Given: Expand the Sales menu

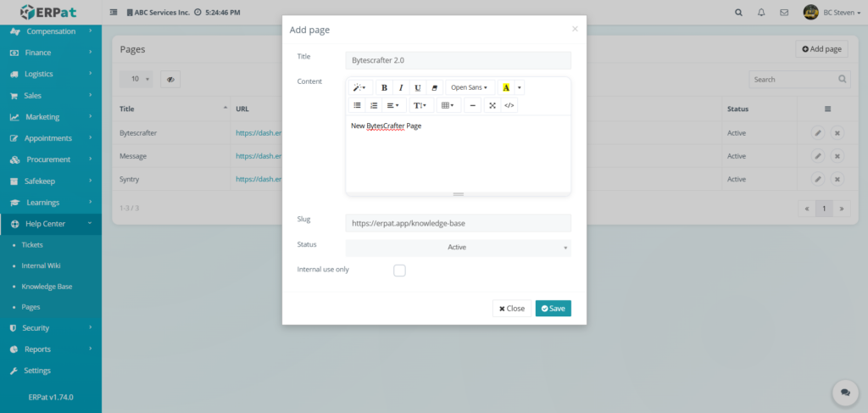Looking at the screenshot, I should coord(51,95).
